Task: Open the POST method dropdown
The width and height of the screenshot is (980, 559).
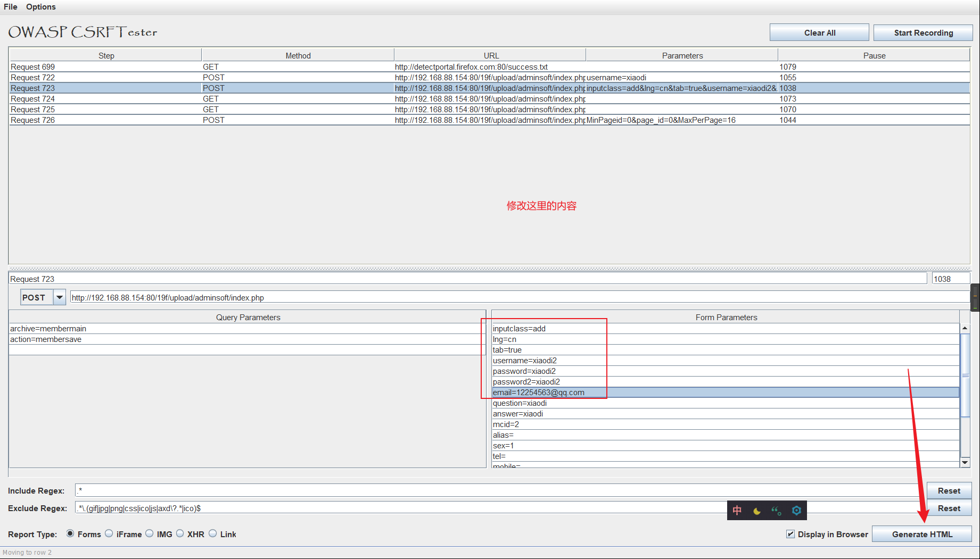Action: click(x=60, y=297)
